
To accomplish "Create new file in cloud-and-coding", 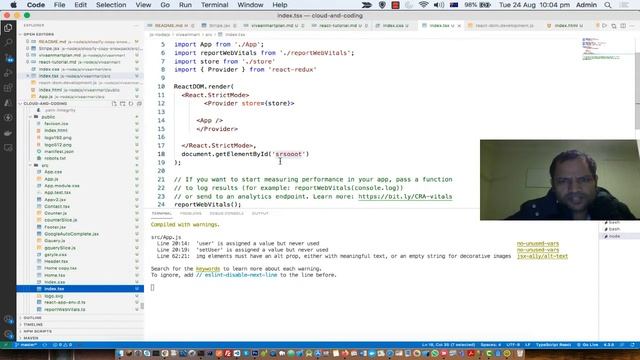I will [114, 104].
